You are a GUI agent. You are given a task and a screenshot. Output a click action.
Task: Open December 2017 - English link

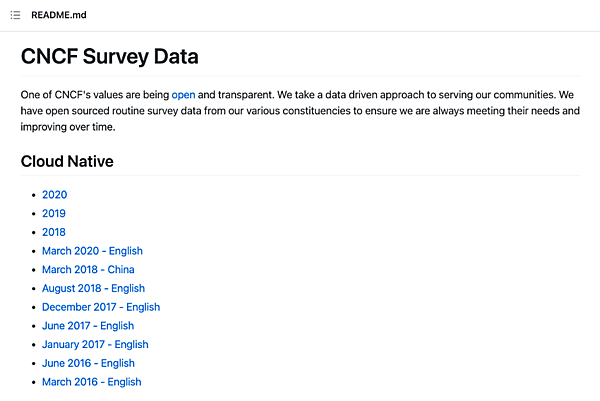(100, 307)
